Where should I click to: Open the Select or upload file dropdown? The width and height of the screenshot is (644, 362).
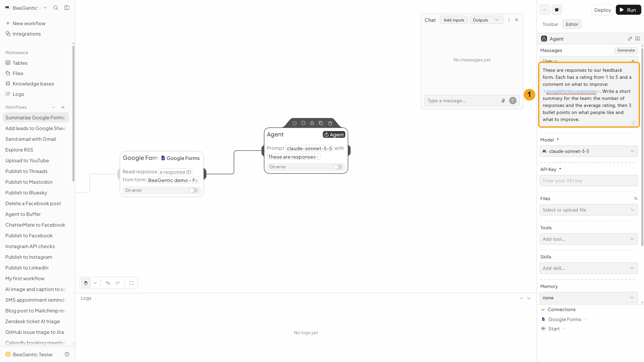589,210
